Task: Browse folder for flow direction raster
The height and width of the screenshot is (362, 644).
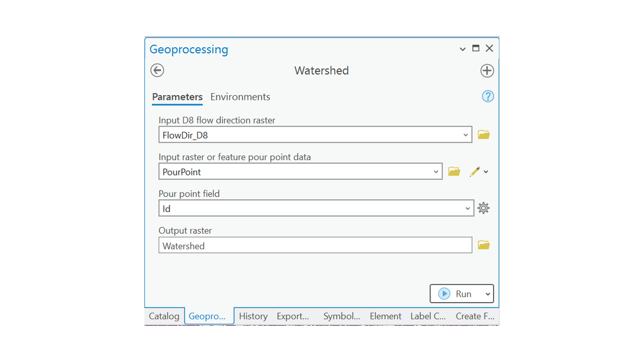Action: tap(484, 135)
